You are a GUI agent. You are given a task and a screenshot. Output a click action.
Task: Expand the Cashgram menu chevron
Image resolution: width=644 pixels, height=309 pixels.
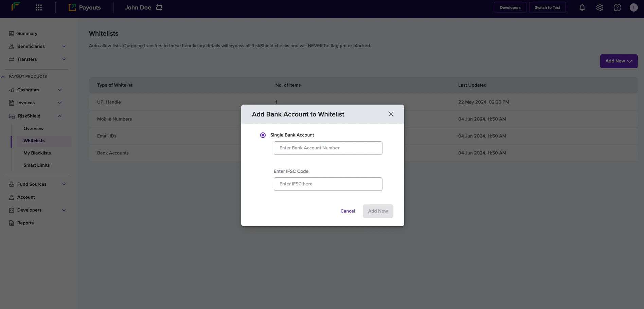tap(60, 90)
